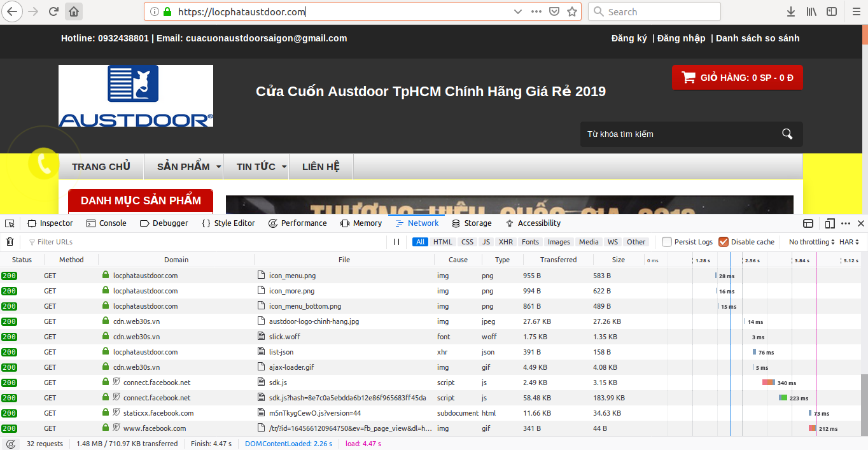Reload the current page
The height and width of the screenshot is (450, 868).
(x=54, y=11)
